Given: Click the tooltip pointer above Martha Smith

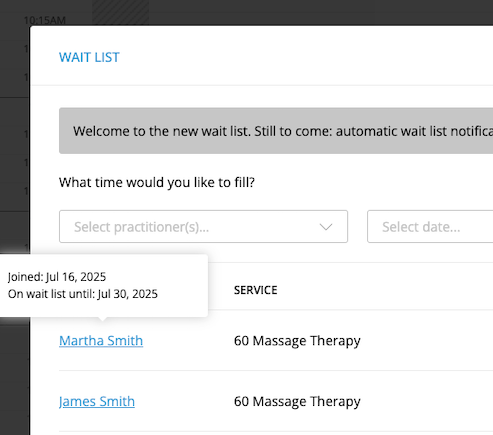Looking at the screenshot, I should 103,319.
